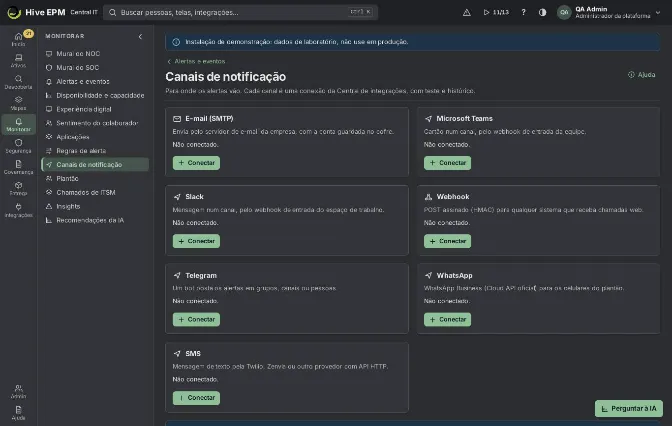Open the Descoberta rail icon
Image resolution: width=672 pixels, height=426 pixels.
[x=18, y=82]
